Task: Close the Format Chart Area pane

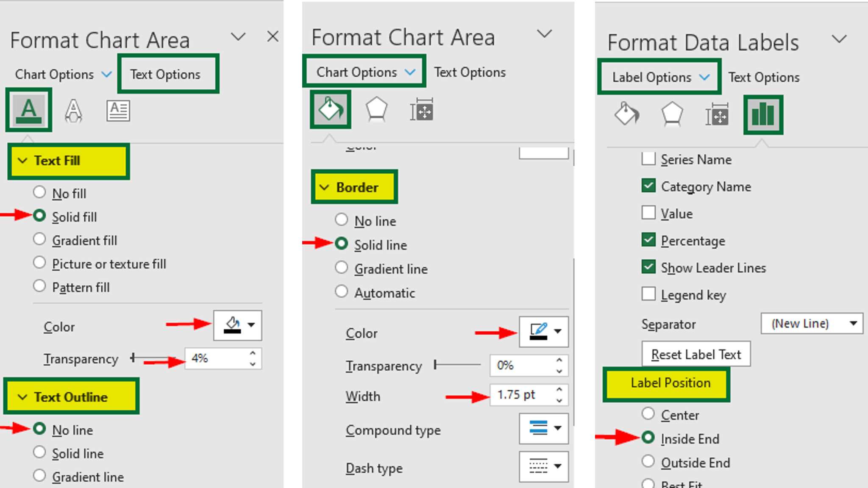Action: pos(273,36)
